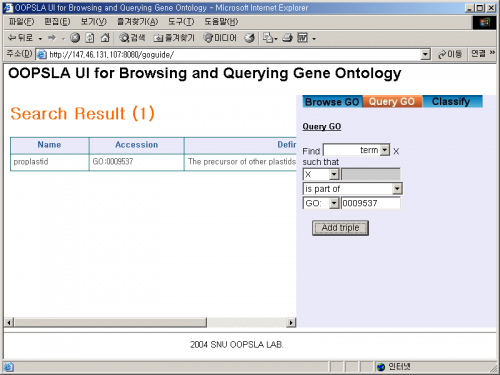Click the Print icon in the toolbar
Viewport: 500px width, 375px height.
(x=287, y=38)
